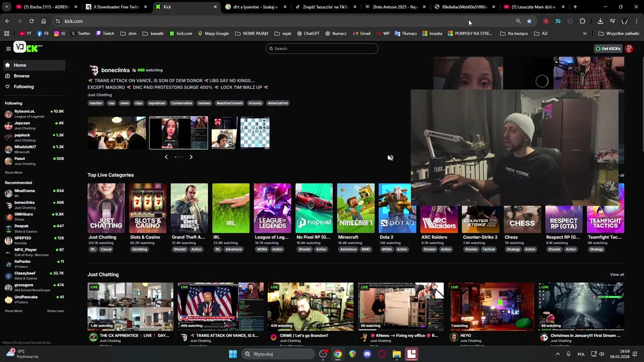This screenshot has width=644, height=362.
Task: Click the Conservative tag
Action: pyautogui.click(x=182, y=103)
